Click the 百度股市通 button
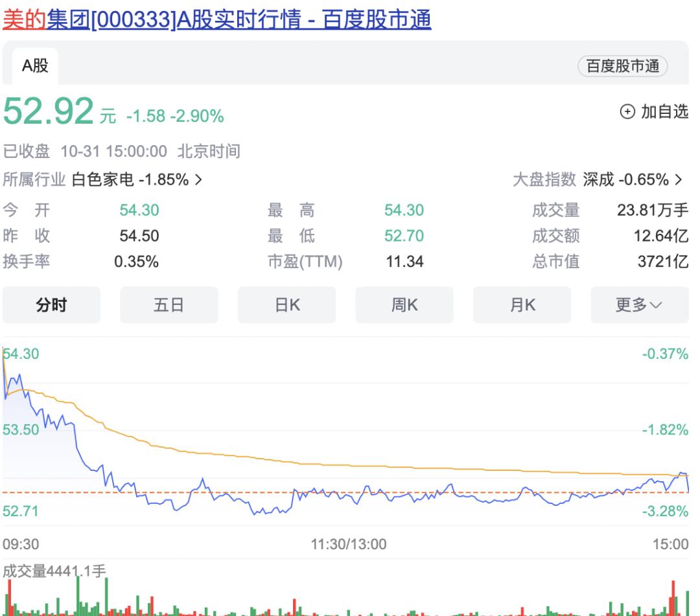 pos(622,66)
